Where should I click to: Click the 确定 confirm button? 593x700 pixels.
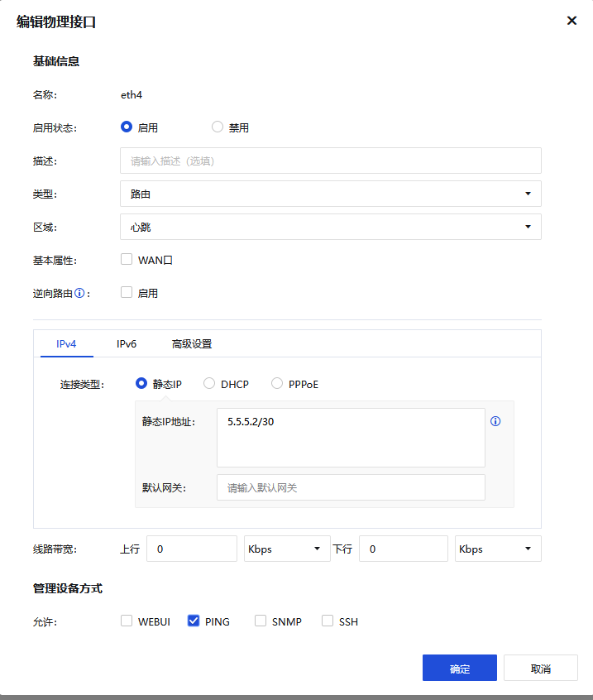tap(460, 668)
